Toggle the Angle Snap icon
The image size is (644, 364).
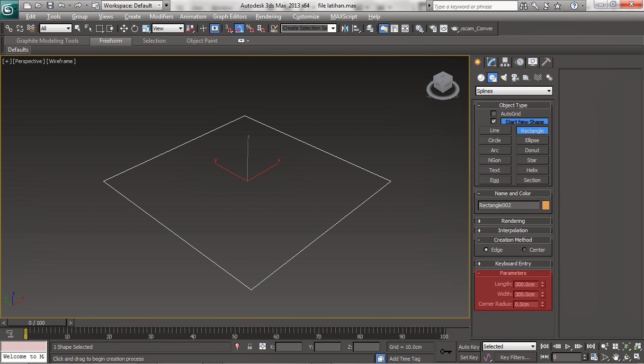coord(239,28)
